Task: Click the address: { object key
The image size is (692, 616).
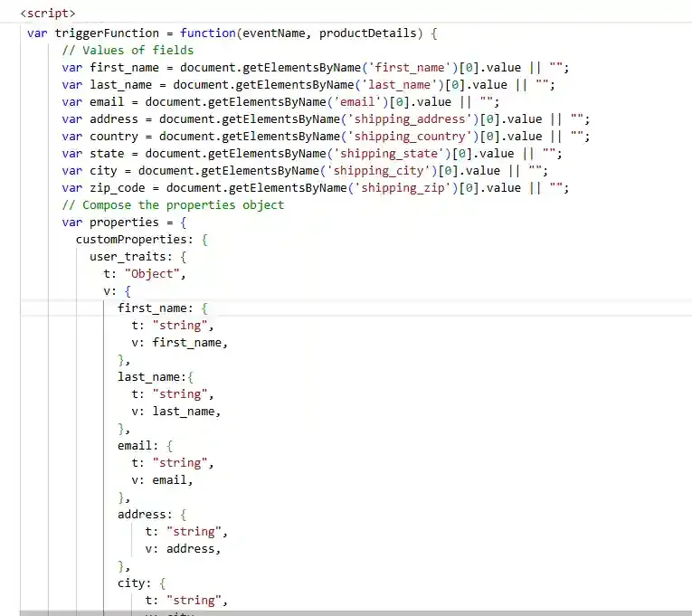Action: [152, 515]
